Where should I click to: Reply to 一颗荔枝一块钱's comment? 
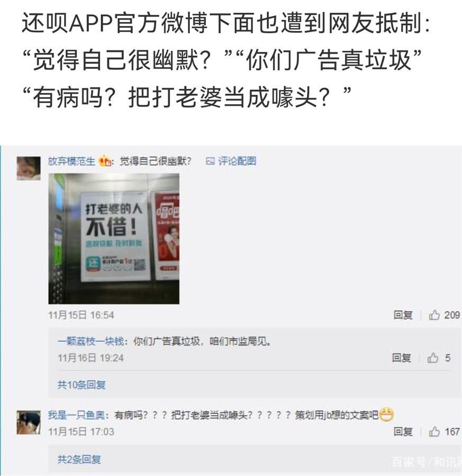[x=401, y=358]
